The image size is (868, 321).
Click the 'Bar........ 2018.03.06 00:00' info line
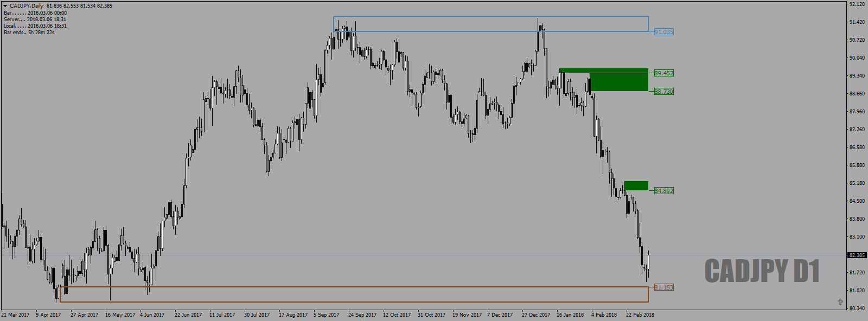[35, 12]
